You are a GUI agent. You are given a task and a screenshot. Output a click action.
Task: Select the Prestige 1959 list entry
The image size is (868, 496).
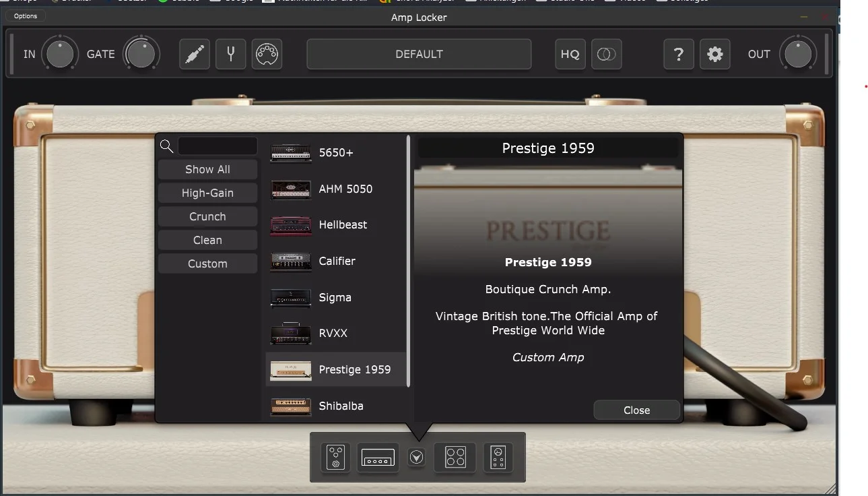click(x=335, y=369)
